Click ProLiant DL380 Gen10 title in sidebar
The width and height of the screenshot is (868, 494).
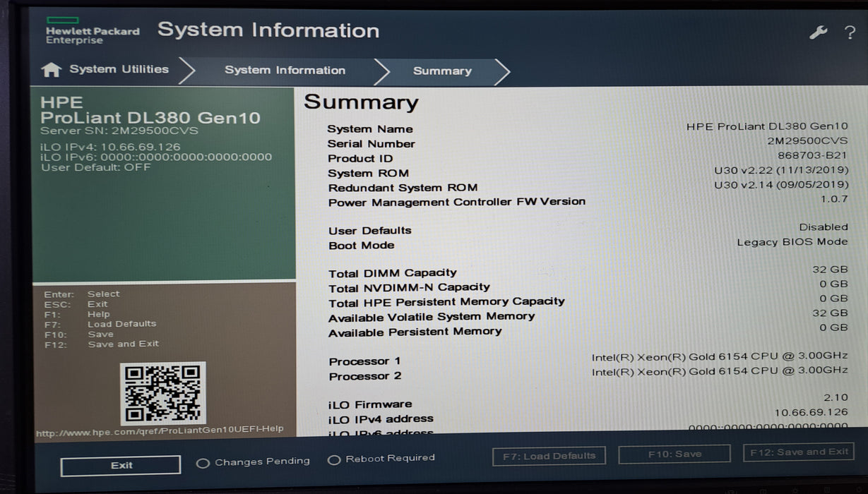tap(150, 118)
